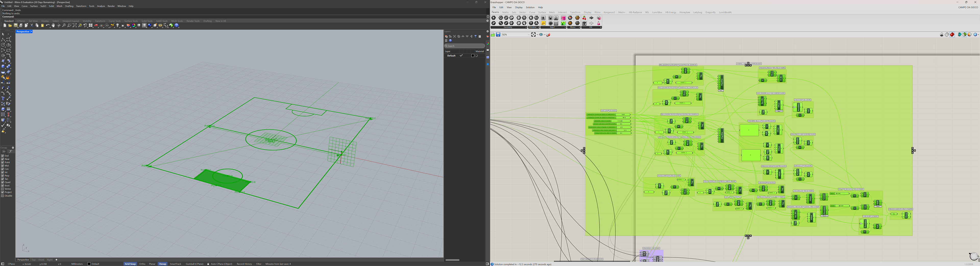Toggle the Near osnap checkbox
The width and height of the screenshot is (980, 266).
click(x=3, y=159)
